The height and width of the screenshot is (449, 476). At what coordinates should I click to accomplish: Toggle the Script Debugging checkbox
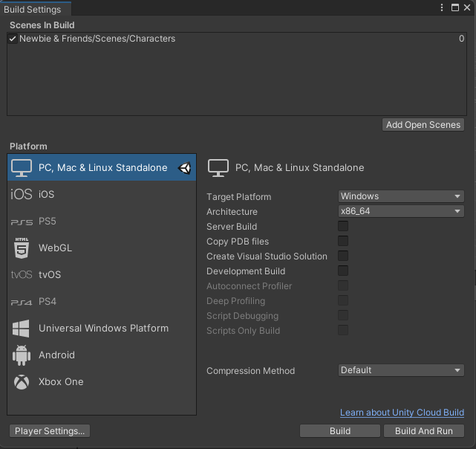coord(343,315)
